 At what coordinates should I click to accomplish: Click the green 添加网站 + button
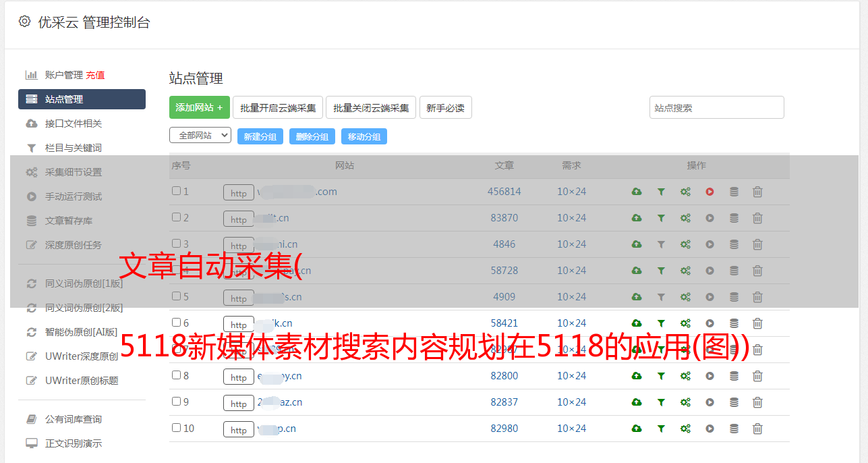(200, 107)
